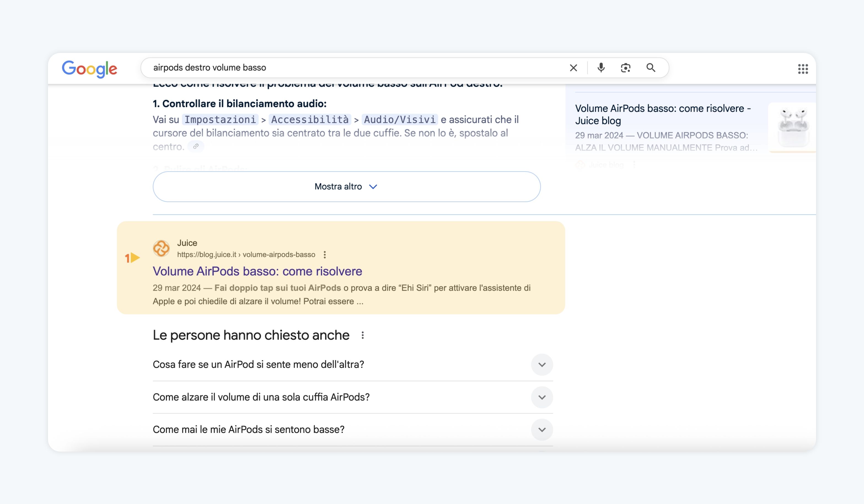Open options for 'Le persone hanno chiesto anche'
The height and width of the screenshot is (504, 864).
[x=363, y=335]
